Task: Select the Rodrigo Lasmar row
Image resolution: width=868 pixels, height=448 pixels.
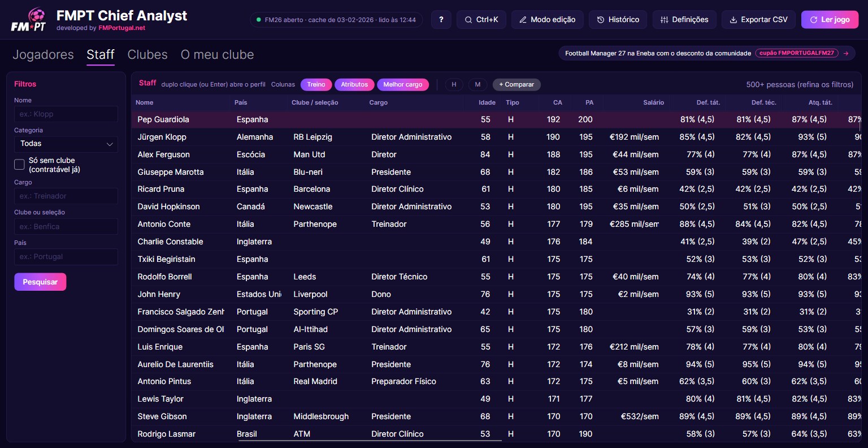Action: coord(496,434)
